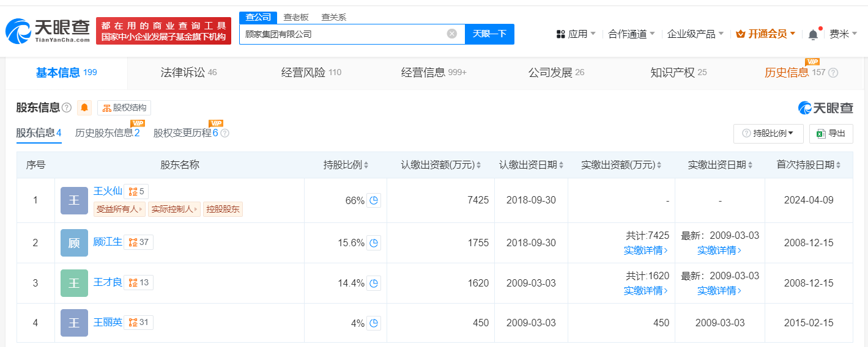Open shareholder link 王才良

pos(108,282)
